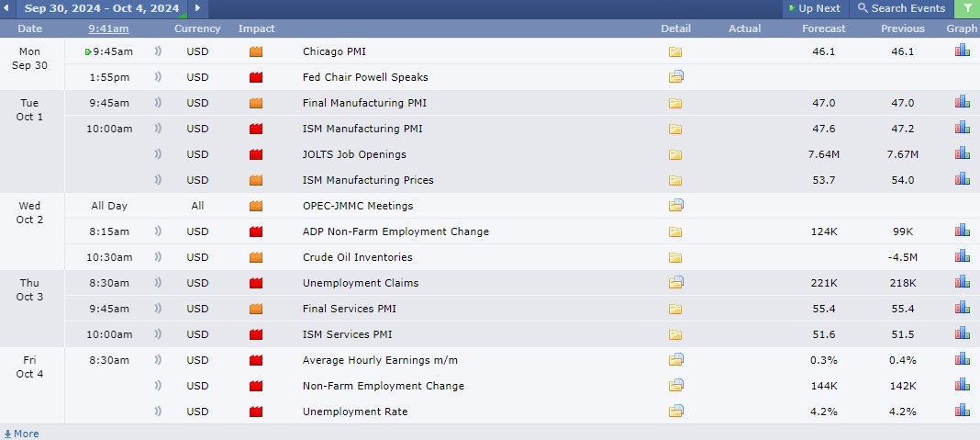Image resolution: width=980 pixels, height=440 pixels.
Task: Click Fed Chair Powell red impact icon
Action: (256, 77)
